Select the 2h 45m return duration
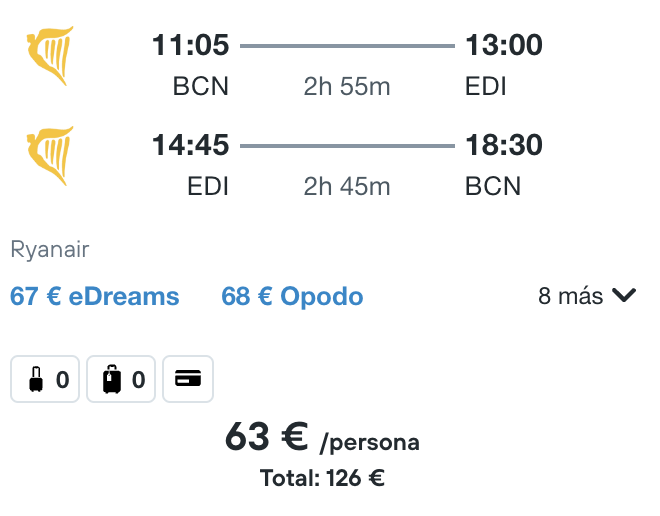This screenshot has height=516, width=660. pos(347,186)
